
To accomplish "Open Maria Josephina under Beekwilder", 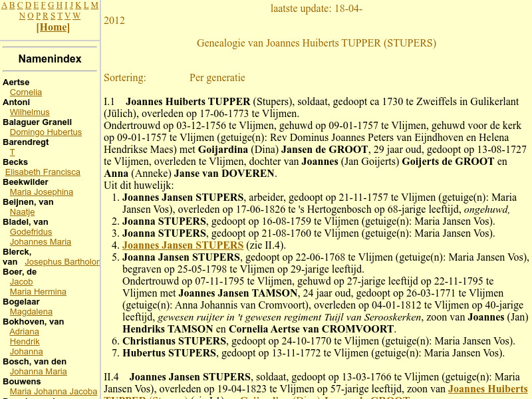I will pyautogui.click(x=41, y=192).
